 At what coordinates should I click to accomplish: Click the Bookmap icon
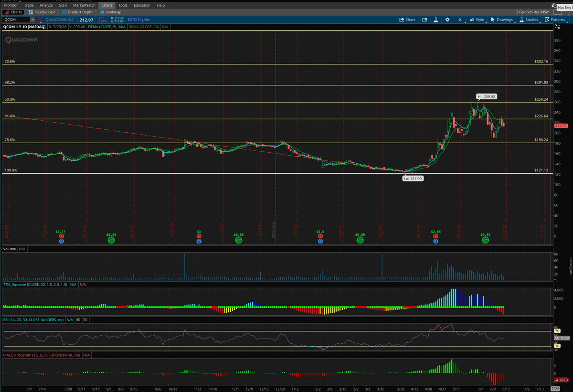pyautogui.click(x=102, y=12)
